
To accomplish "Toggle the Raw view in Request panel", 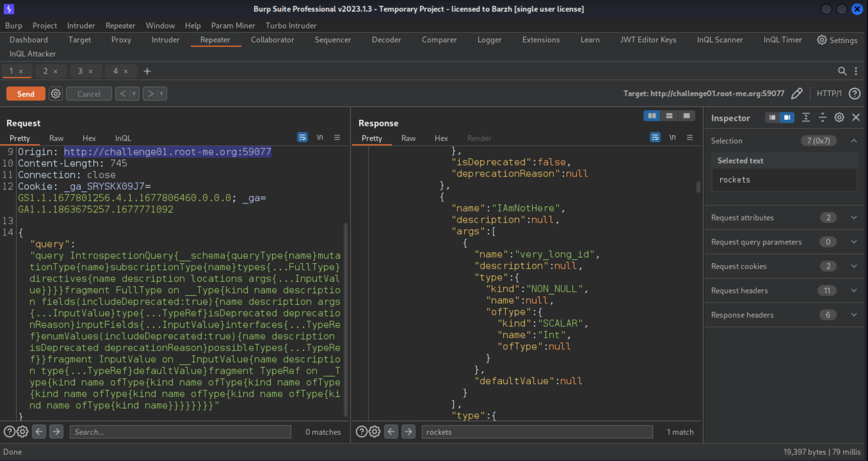I will click(x=56, y=138).
